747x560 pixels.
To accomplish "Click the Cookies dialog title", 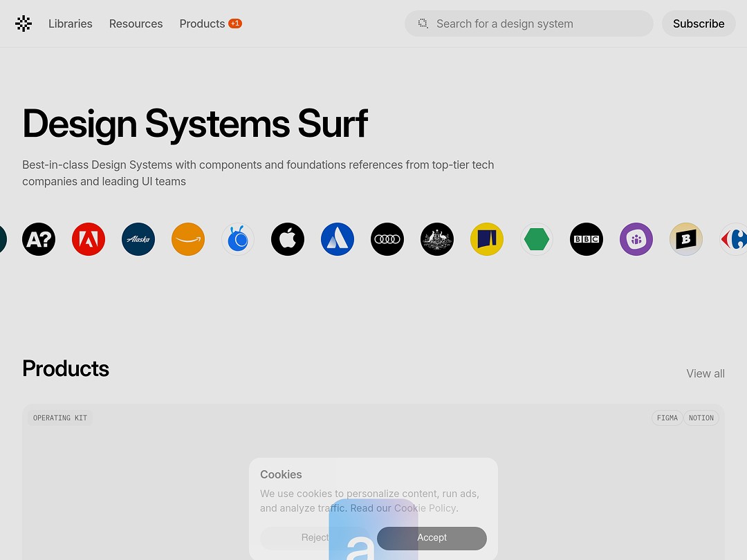I will [x=281, y=474].
